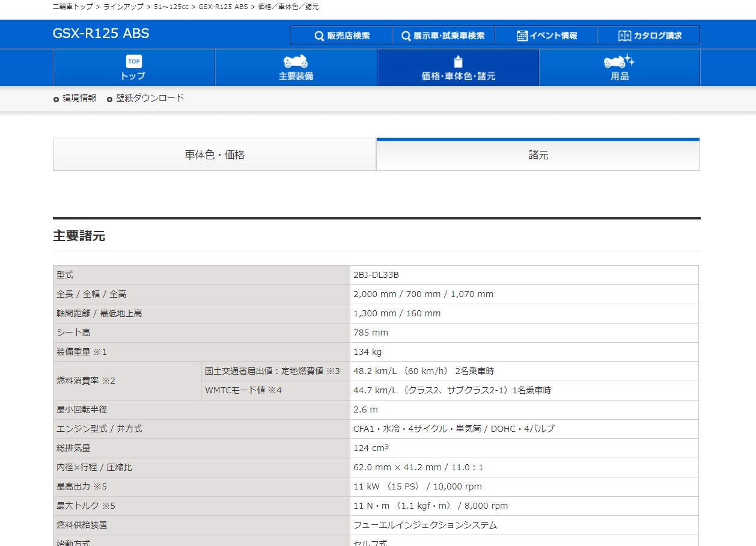
Task: Select the 諸元 tab
Action: (538, 155)
